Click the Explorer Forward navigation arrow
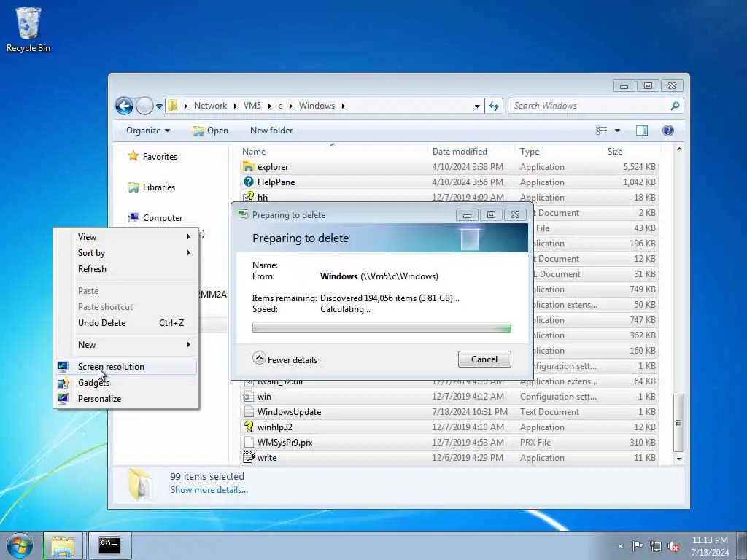The width and height of the screenshot is (747, 560). coord(144,106)
